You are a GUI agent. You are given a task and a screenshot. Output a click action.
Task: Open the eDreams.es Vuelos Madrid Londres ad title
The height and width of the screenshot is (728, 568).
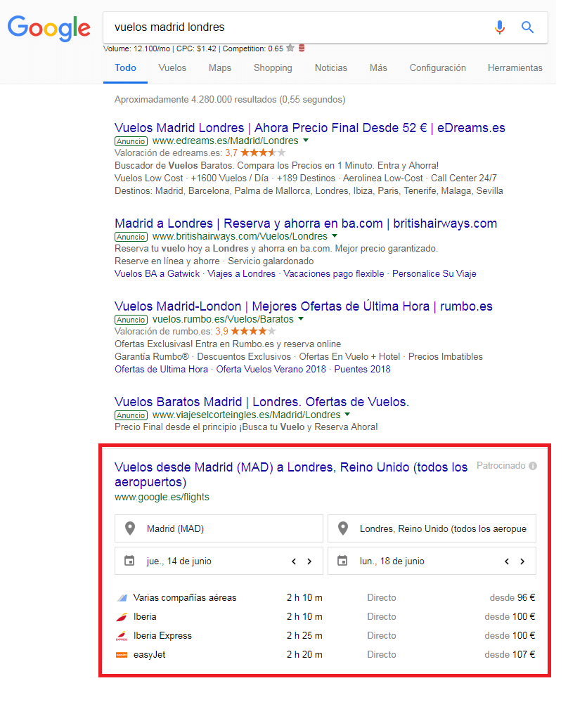point(310,128)
